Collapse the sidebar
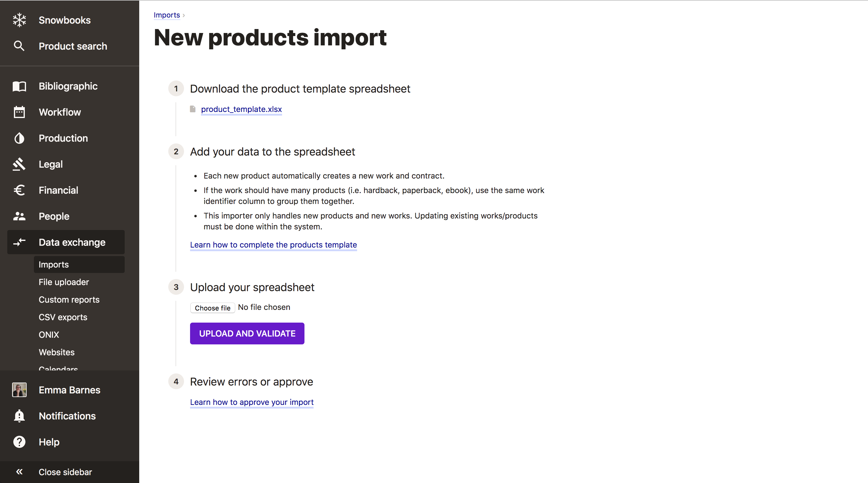Screen dimensions: 868x483 coord(65,472)
